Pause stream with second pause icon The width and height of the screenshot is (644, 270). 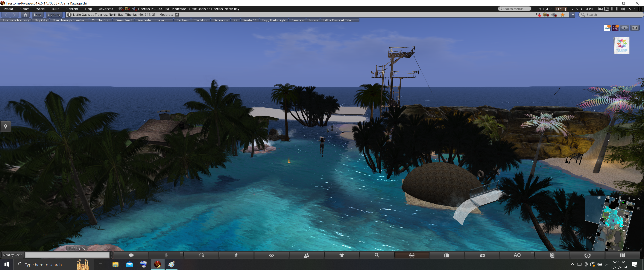pyautogui.click(x=617, y=9)
